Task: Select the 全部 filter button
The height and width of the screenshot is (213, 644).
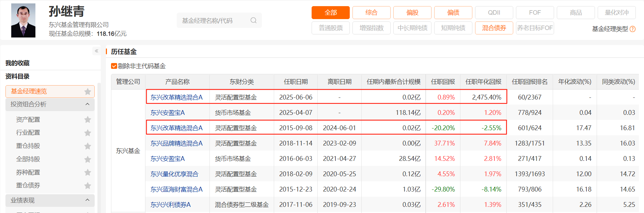Action: [330, 13]
